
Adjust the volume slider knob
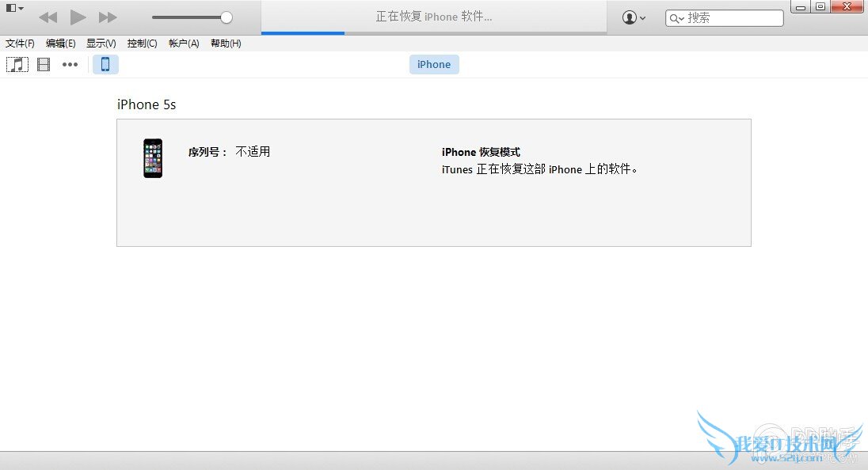click(x=226, y=17)
